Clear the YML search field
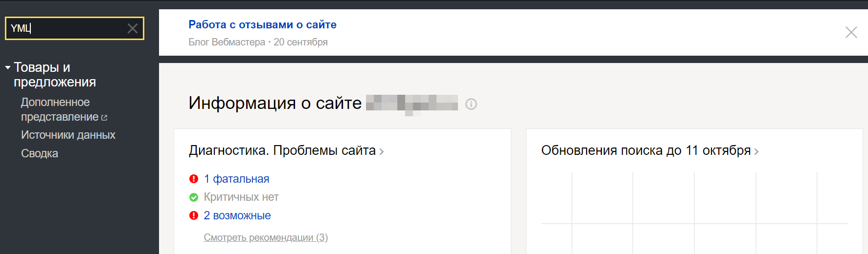 [x=133, y=28]
